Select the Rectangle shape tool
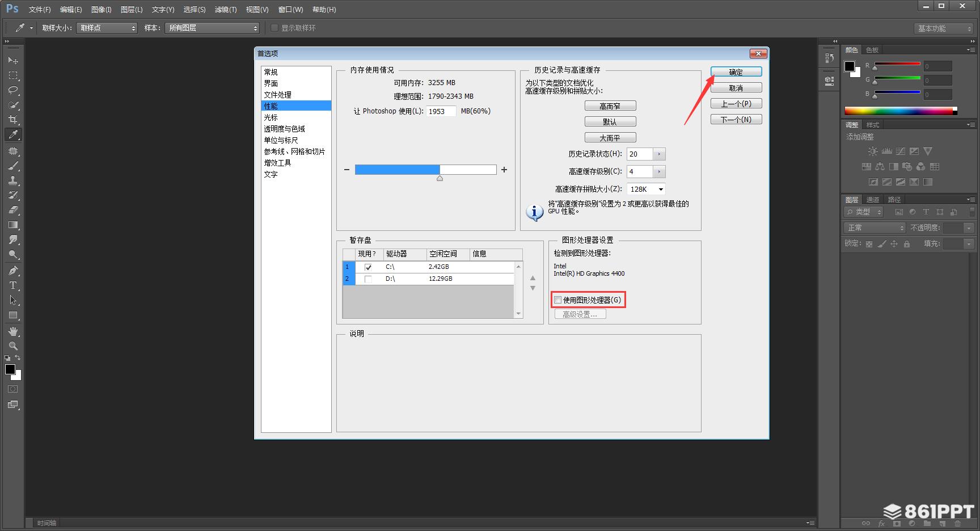 [13, 315]
